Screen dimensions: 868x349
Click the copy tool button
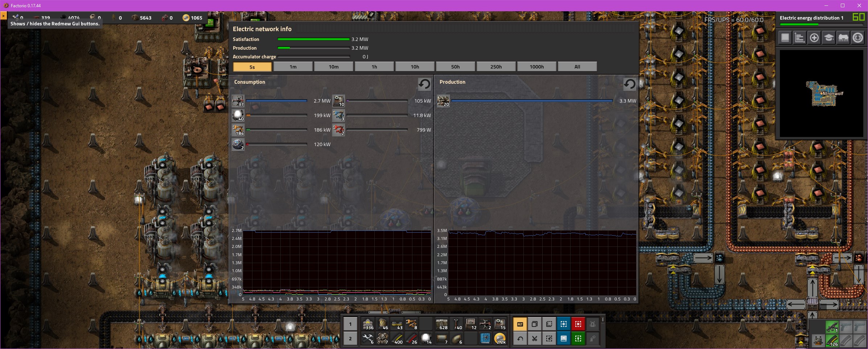pos(535,324)
